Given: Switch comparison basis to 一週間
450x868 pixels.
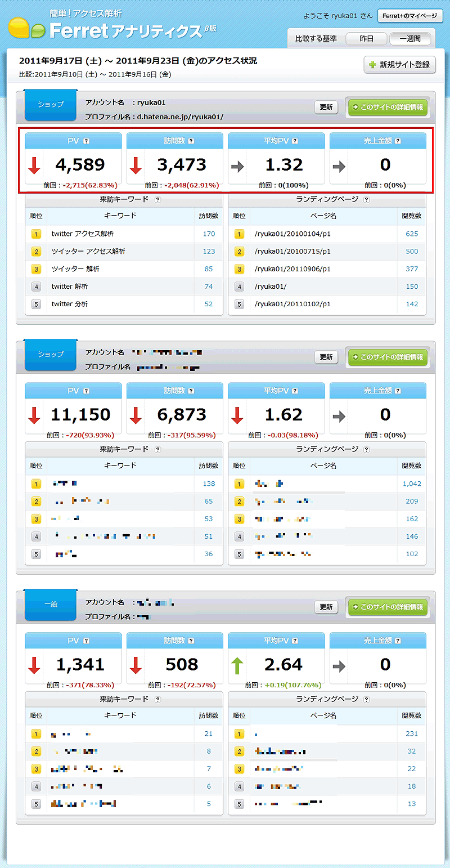Looking at the screenshot, I should [410, 39].
